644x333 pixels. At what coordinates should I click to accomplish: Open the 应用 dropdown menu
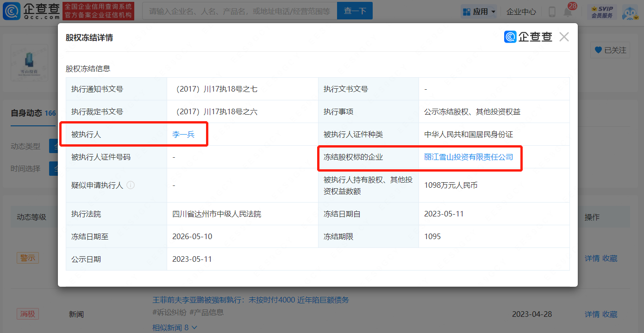(479, 12)
